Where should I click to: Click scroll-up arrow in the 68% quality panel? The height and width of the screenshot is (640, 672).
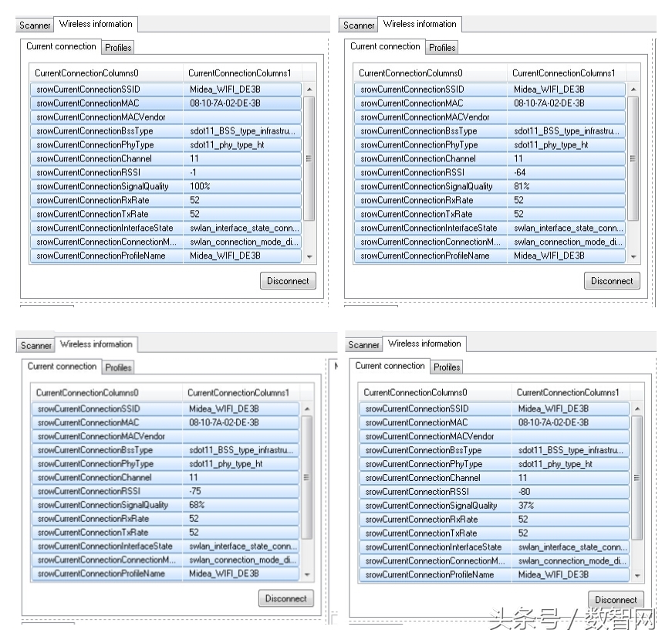[x=307, y=409]
